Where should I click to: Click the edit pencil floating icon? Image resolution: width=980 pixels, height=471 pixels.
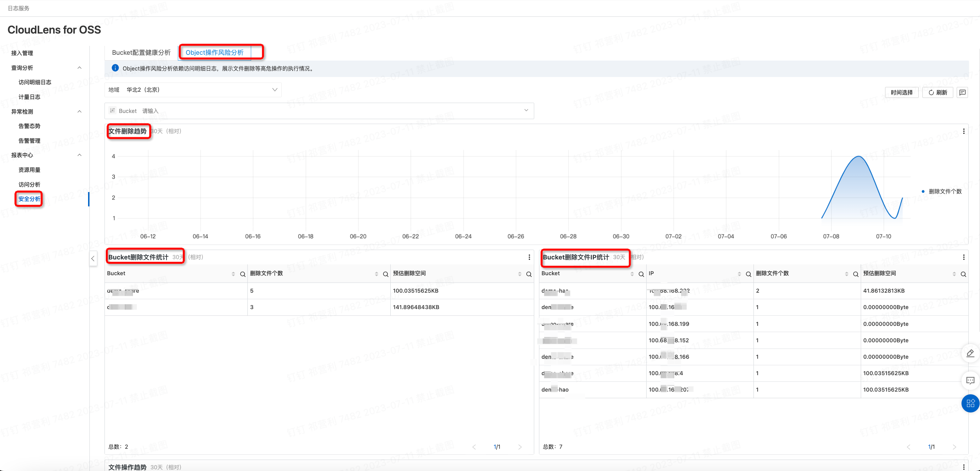click(x=970, y=354)
